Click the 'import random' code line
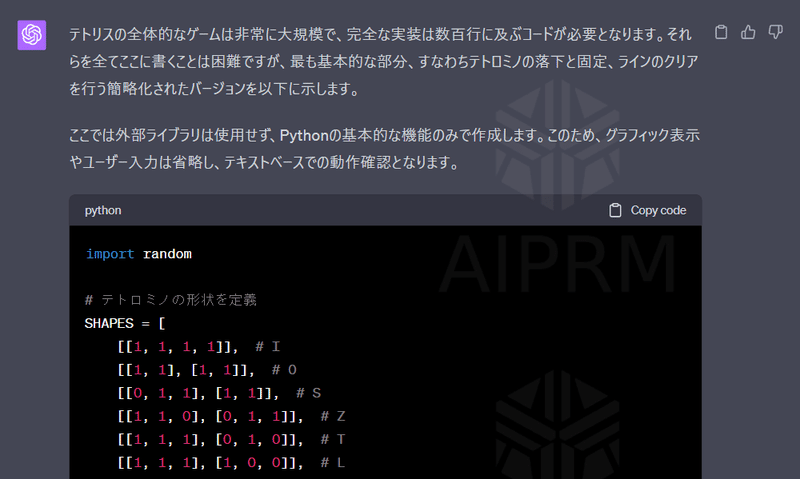The width and height of the screenshot is (800, 479). pyautogui.click(x=139, y=254)
